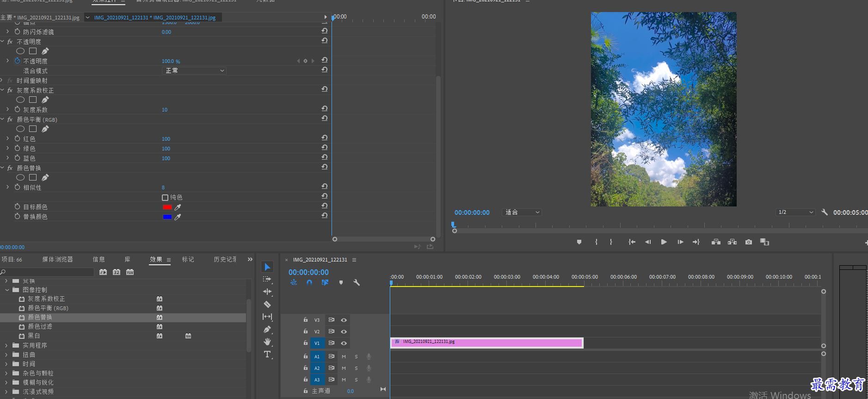Reset the 相似性 parameter

pos(325,186)
